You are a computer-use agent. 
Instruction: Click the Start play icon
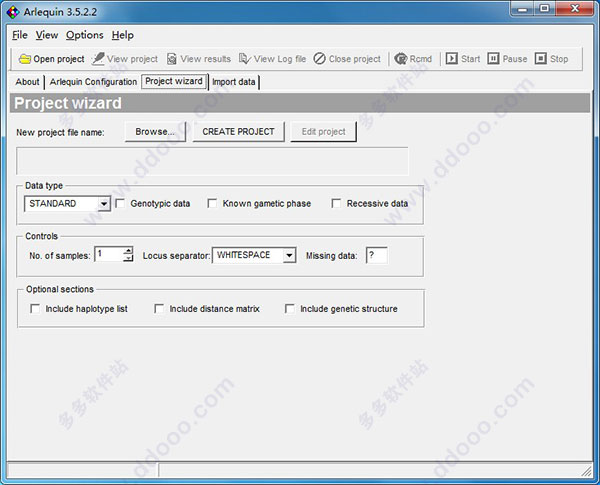pos(452,59)
